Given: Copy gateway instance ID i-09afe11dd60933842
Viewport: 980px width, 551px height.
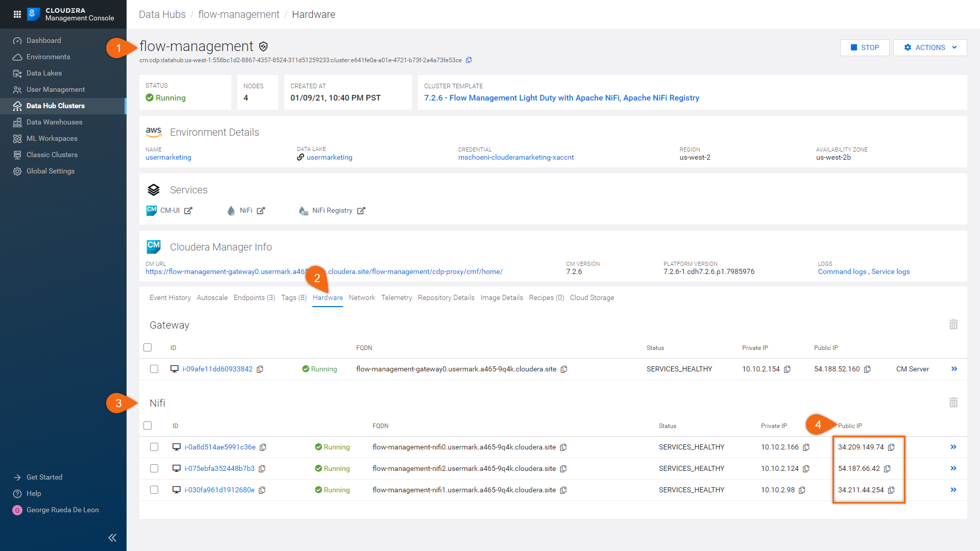Looking at the screenshot, I should click(260, 369).
